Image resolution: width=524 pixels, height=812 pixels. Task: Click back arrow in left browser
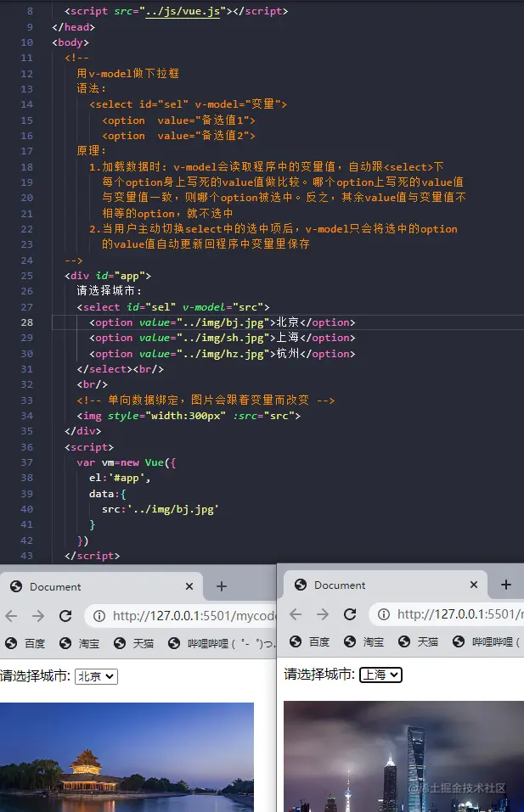11,616
